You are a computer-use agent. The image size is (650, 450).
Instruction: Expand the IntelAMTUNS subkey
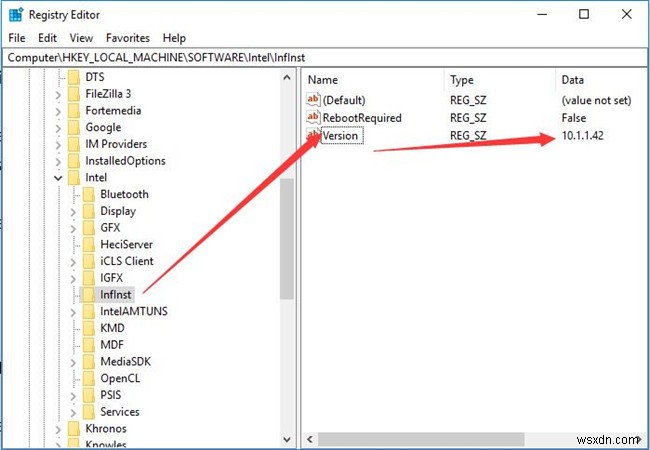[73, 312]
